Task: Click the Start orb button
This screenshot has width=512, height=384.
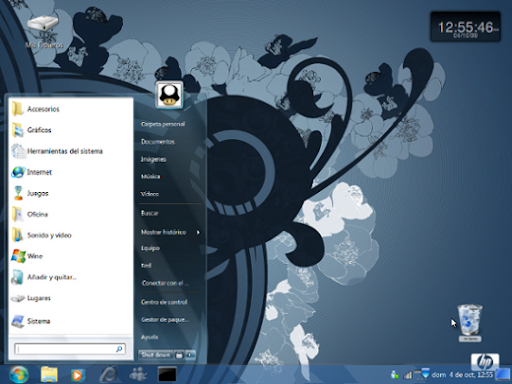Action: coord(19,375)
